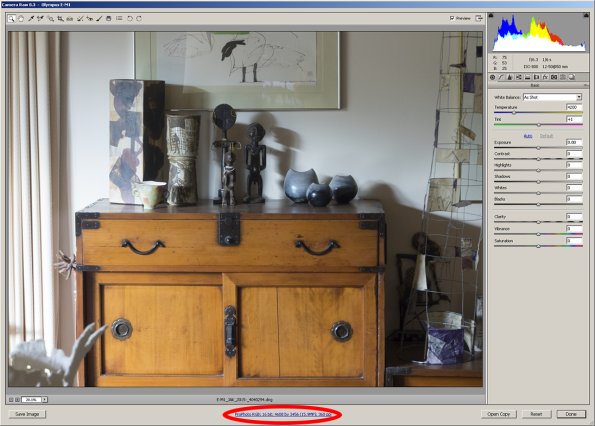Screen dimensions: 595x426
Task: Toggle the Preview checkbox
Action: 452,18
